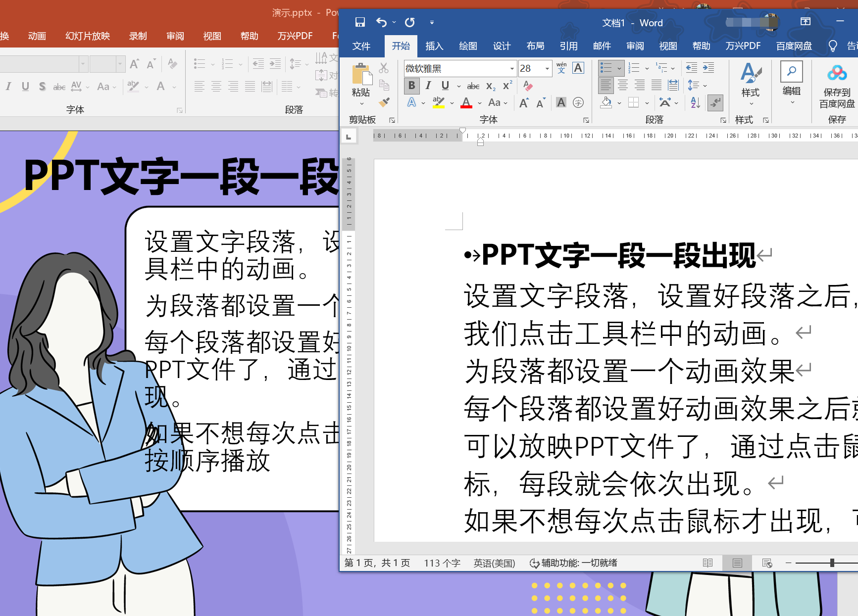Open the 幻灯片放映 tab in PowerPoint

pos(87,35)
